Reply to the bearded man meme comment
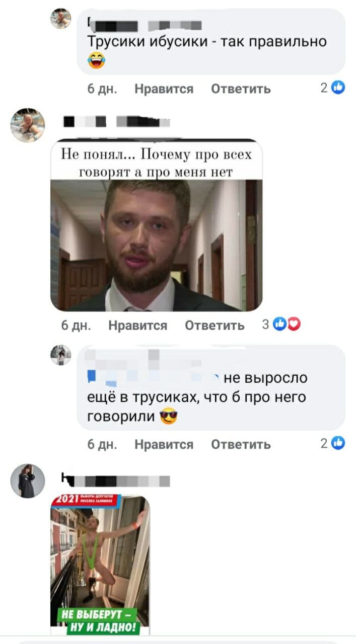 point(215,326)
